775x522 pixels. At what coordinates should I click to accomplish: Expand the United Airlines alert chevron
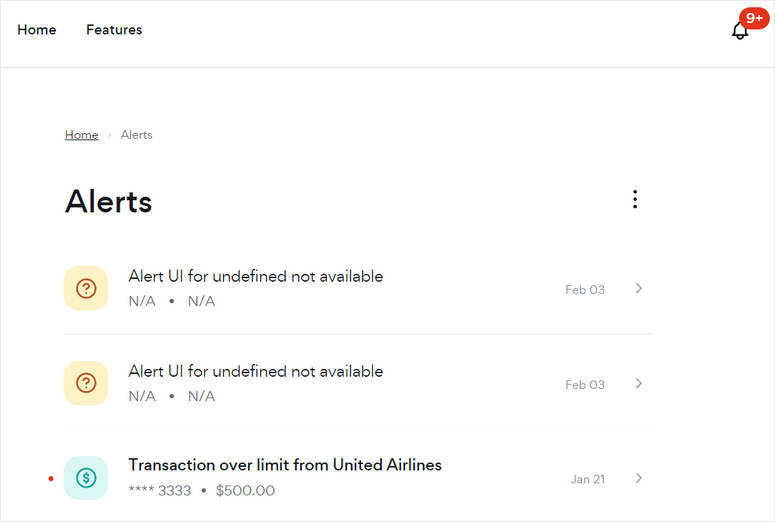639,478
